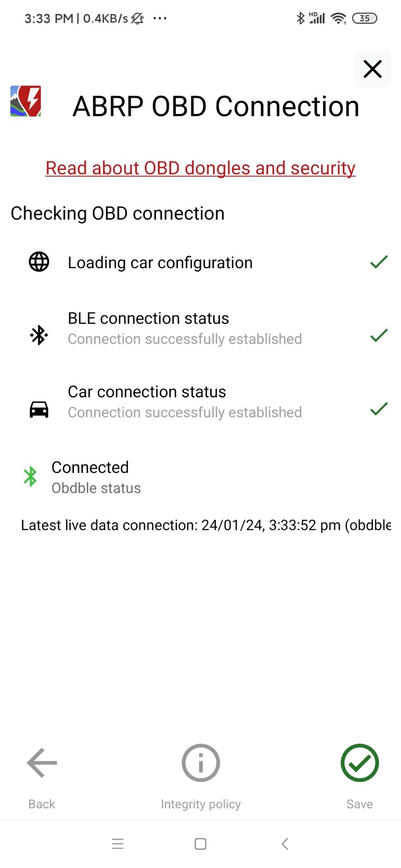Open Android recent apps menu button
401x868 pixels.
point(118,844)
